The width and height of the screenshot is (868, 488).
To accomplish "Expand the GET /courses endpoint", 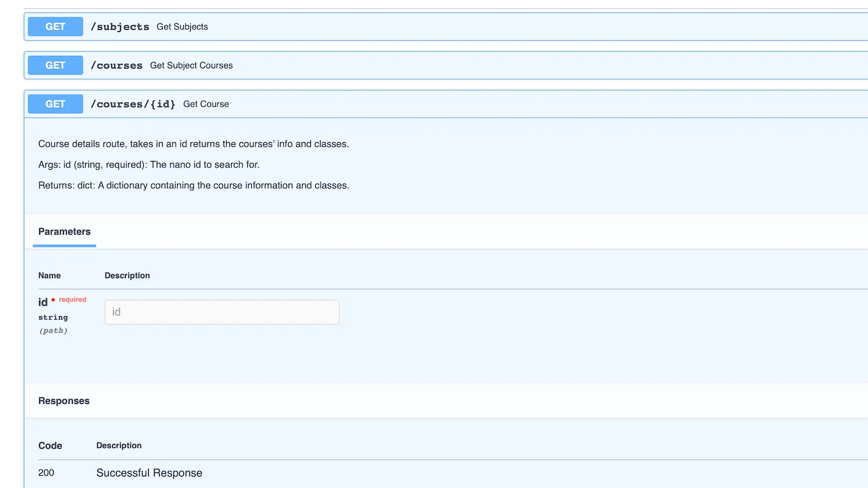I will click(446, 65).
